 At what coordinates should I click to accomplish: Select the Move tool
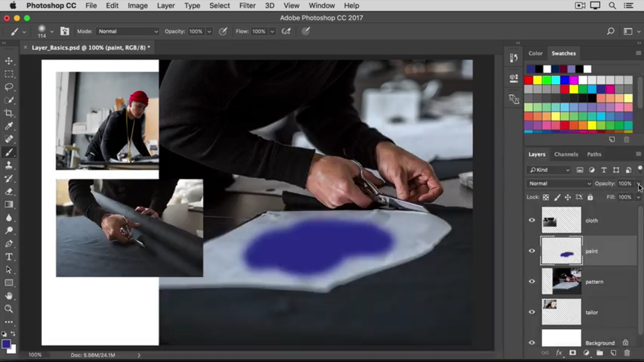[x=9, y=61]
